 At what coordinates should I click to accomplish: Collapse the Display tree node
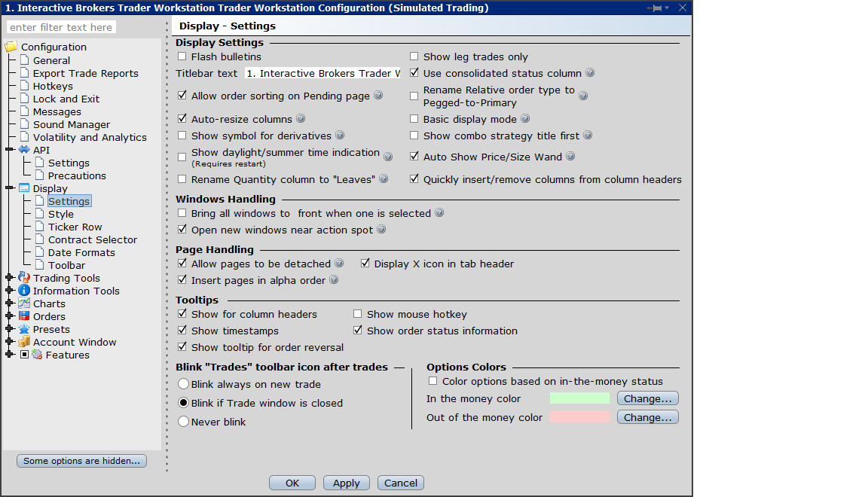click(9, 188)
